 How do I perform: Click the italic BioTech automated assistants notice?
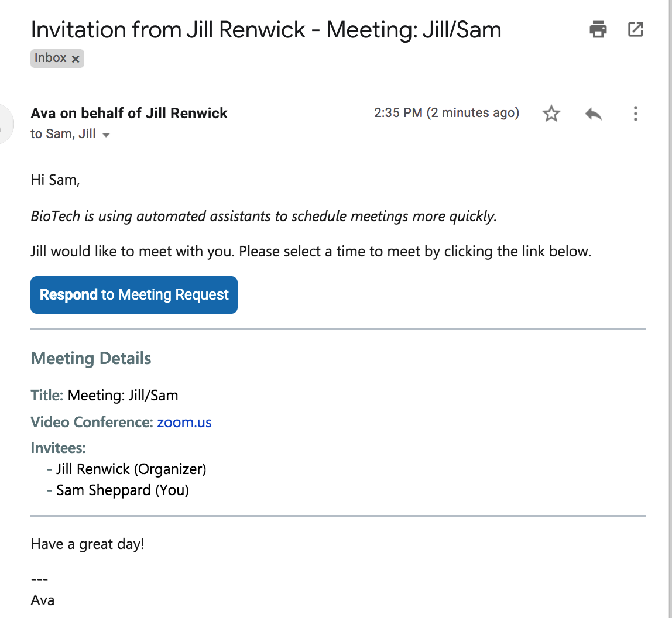pos(263,216)
